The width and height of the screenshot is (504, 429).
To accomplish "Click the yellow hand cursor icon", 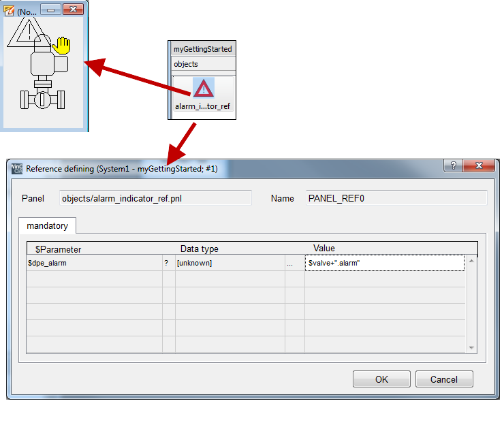I will [62, 46].
